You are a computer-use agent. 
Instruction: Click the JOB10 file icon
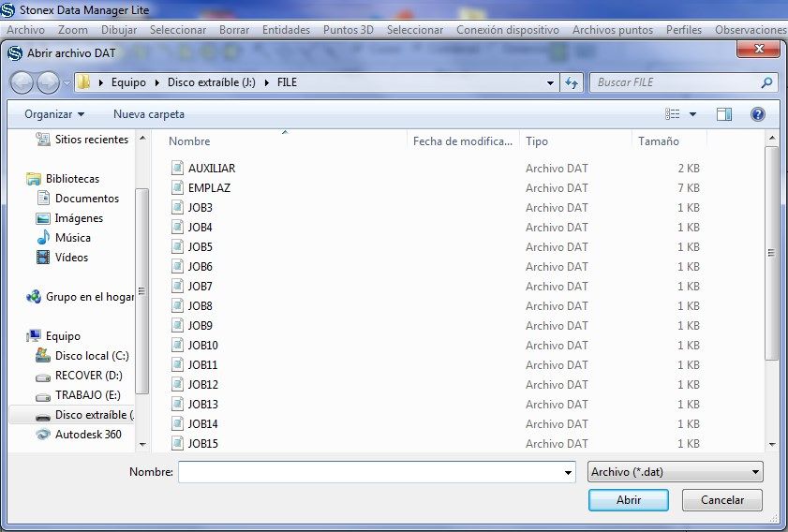pyautogui.click(x=177, y=345)
